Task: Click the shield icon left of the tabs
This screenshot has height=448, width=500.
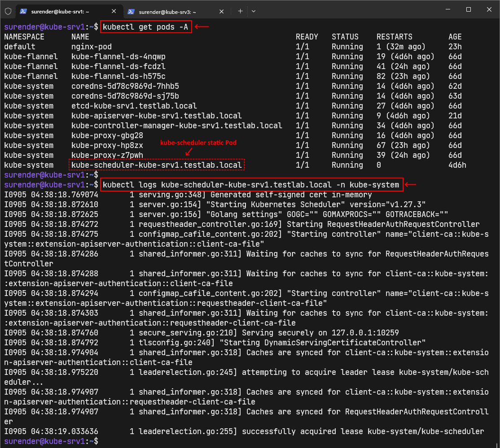Action: point(8,11)
